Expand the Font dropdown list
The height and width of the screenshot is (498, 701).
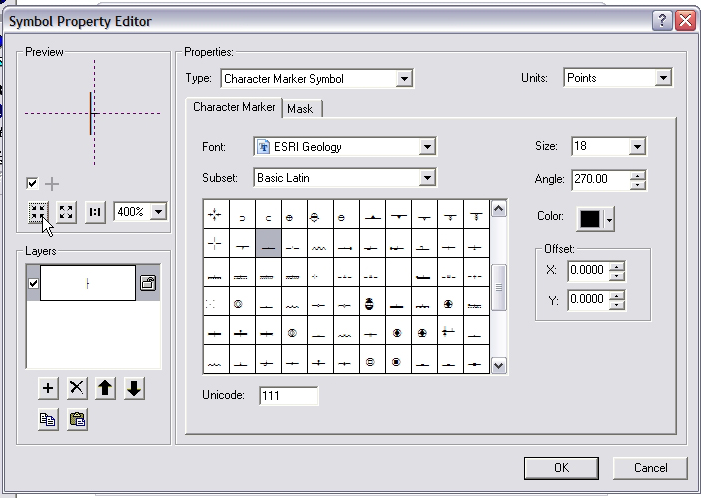(427, 147)
